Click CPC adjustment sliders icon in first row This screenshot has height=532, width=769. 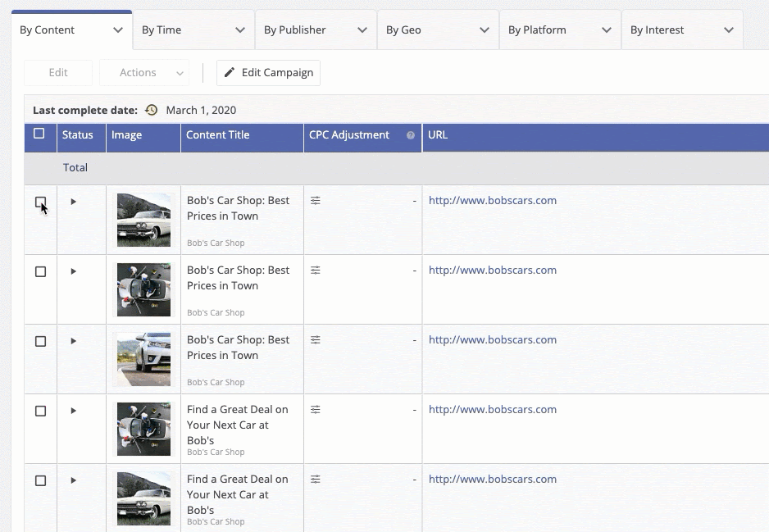316,200
